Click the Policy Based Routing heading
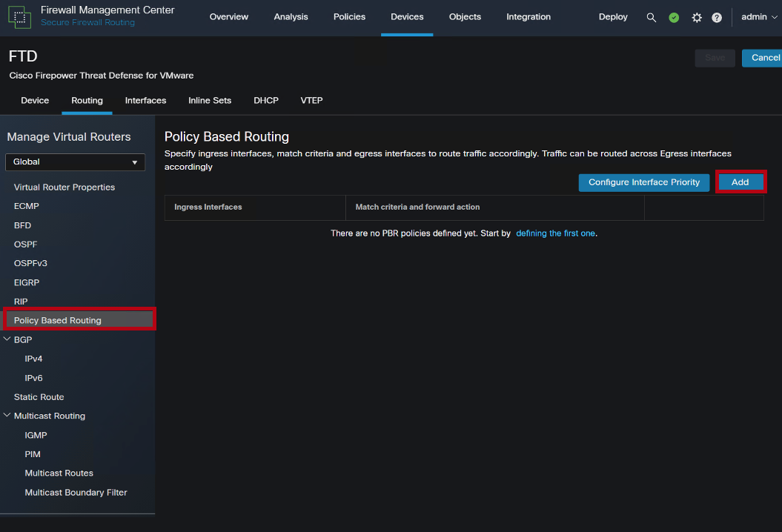This screenshot has width=782, height=532. pyautogui.click(x=226, y=136)
